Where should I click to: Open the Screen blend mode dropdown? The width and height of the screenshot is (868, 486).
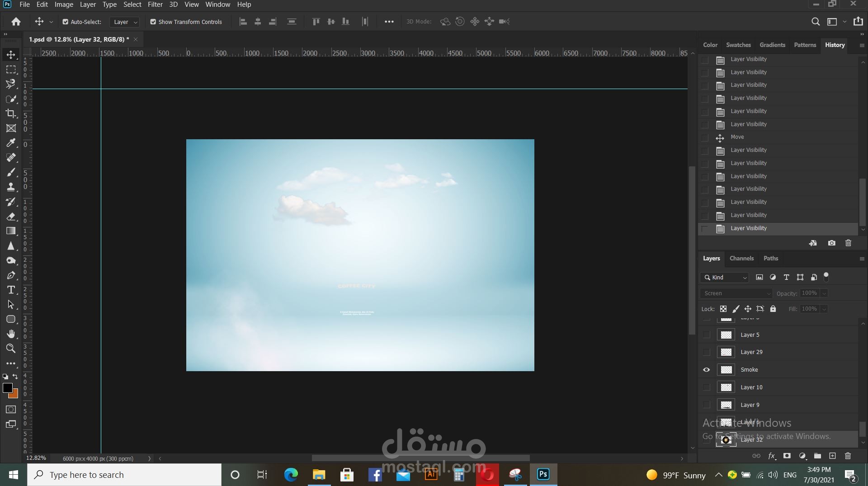click(736, 293)
